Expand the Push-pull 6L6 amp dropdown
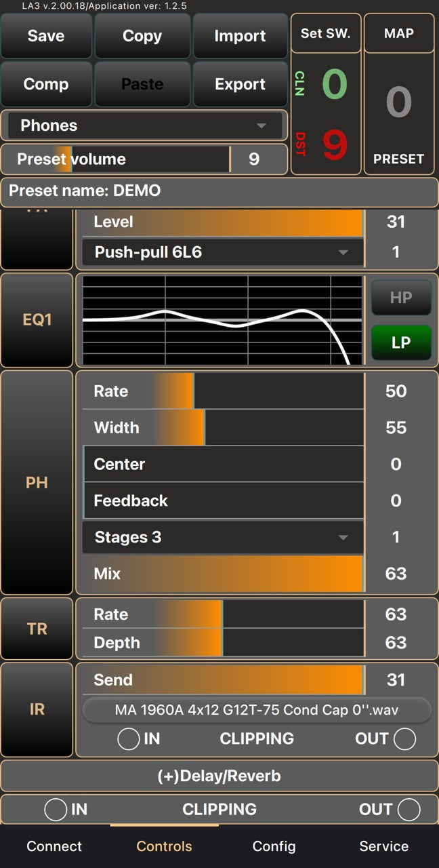 223,252
